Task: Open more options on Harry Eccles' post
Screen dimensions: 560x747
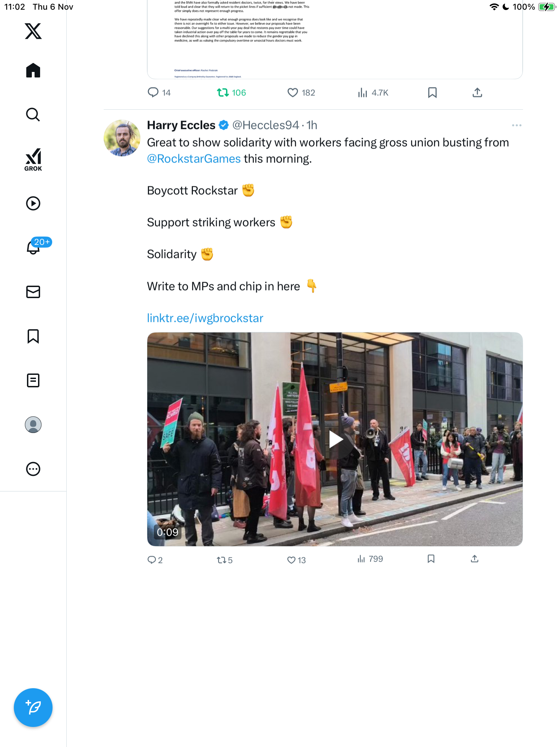Action: [516, 126]
